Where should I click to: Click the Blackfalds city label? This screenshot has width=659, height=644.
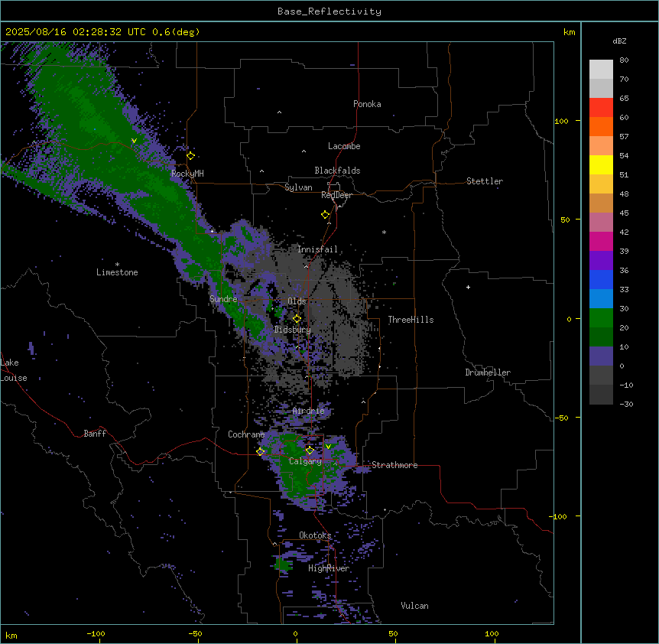pyautogui.click(x=337, y=171)
